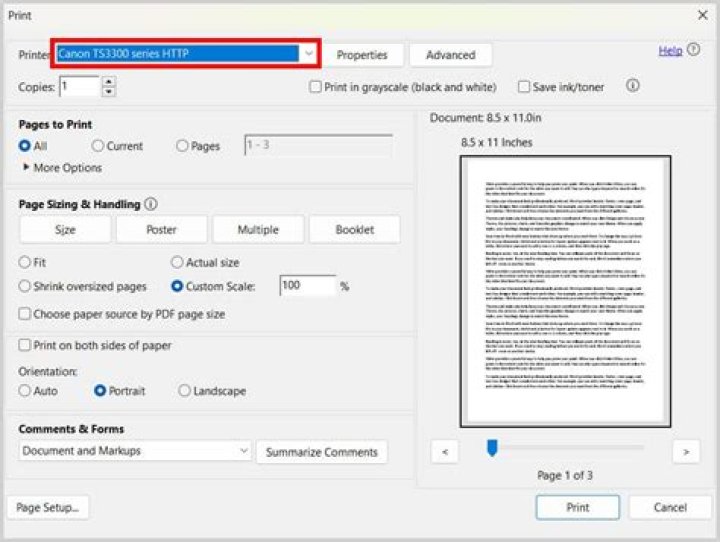Viewport: 720px width, 542px height.
Task: Select the Booklet sizing option
Action: point(354,230)
